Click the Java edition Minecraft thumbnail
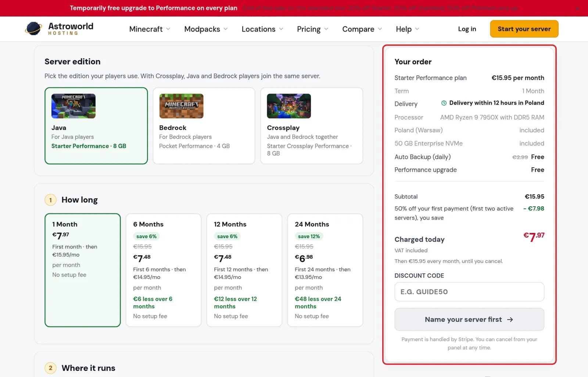 (x=73, y=106)
